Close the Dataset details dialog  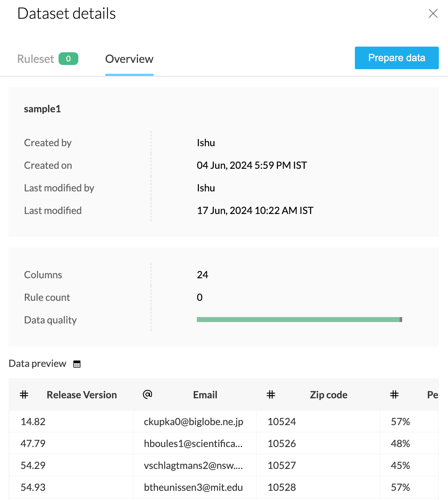[433, 13]
